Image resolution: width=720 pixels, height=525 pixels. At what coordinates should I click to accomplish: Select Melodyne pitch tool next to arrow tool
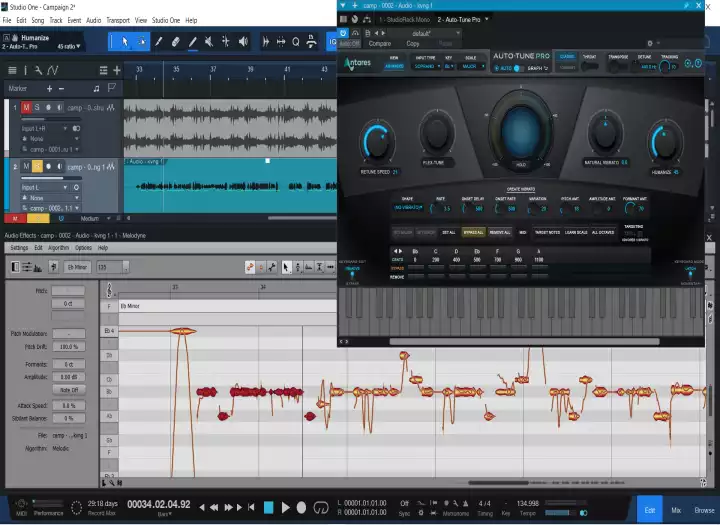[x=298, y=267]
